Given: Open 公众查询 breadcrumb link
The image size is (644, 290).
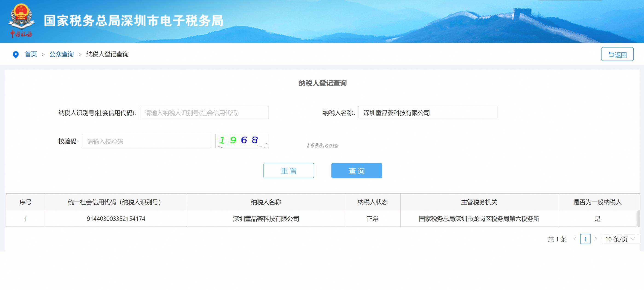Looking at the screenshot, I should tap(61, 54).
